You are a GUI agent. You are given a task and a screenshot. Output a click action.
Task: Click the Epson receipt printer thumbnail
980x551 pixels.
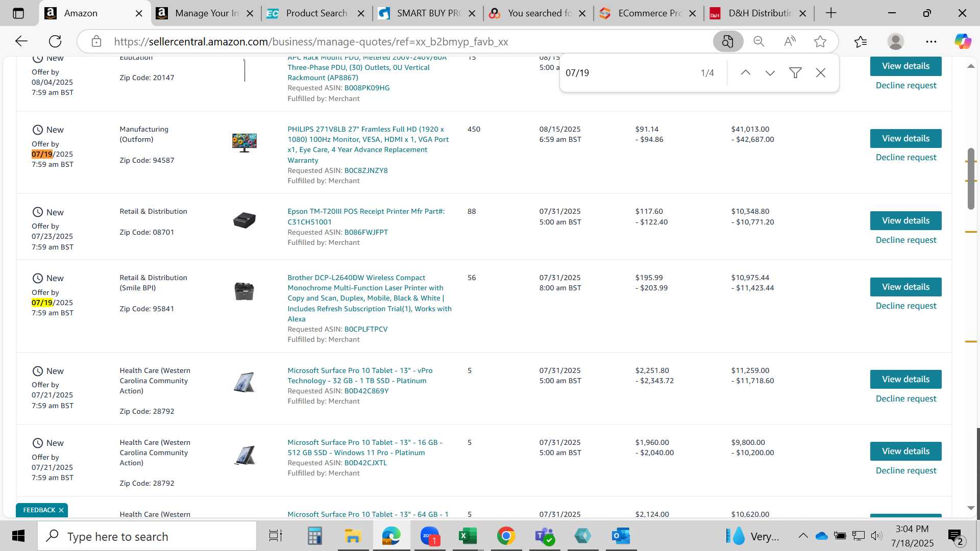tap(244, 220)
